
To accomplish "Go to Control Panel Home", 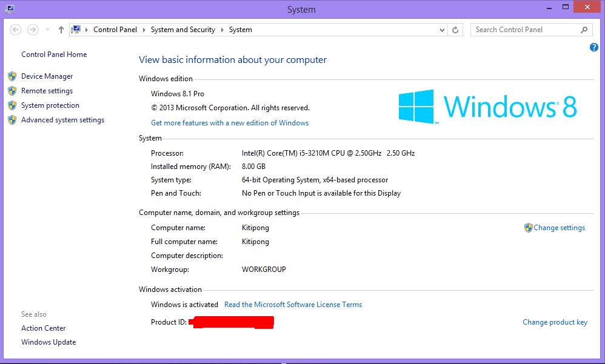I will (54, 55).
